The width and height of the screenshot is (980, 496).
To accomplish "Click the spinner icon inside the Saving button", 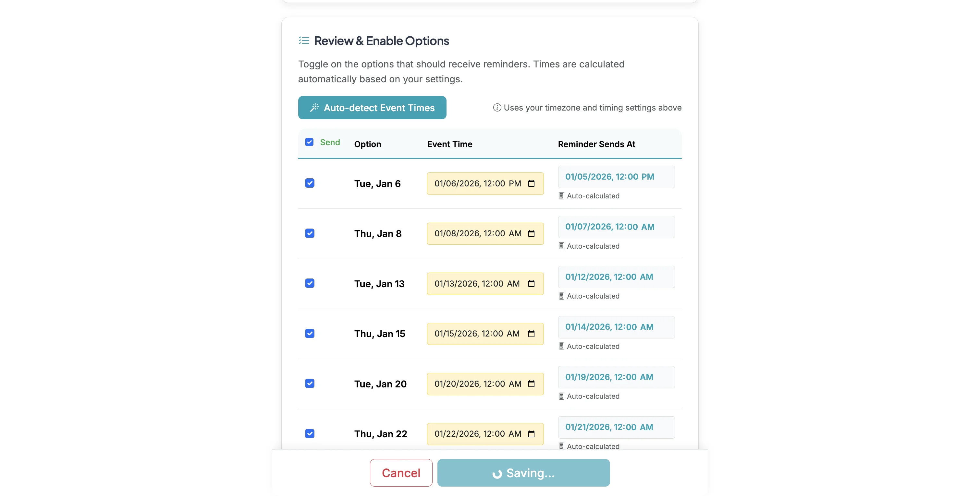I will tap(497, 473).
